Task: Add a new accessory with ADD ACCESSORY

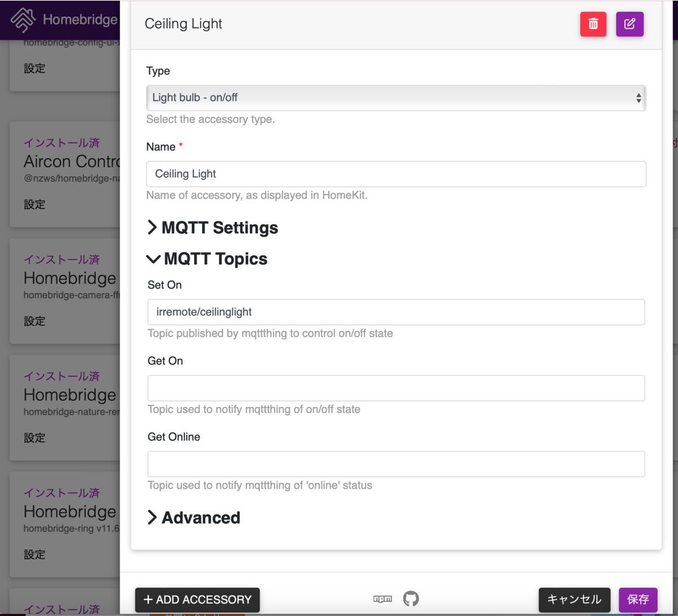Action: click(x=197, y=600)
